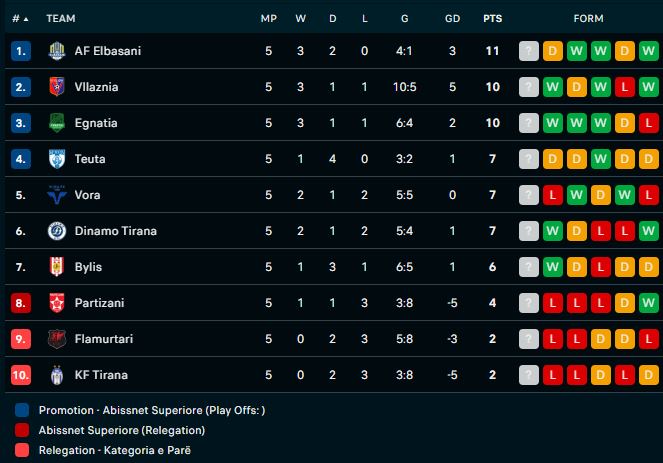
Task: Click the Dinamo Tirana club crest icon
Action: [56, 231]
